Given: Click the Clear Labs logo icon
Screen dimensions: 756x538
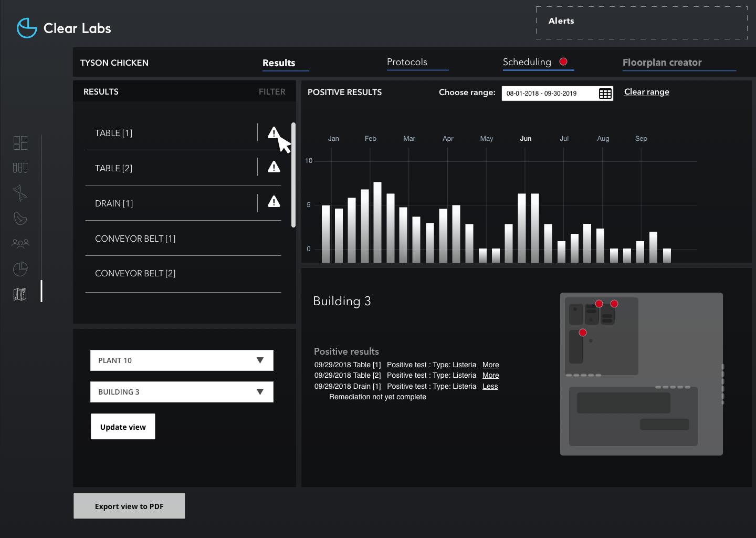Looking at the screenshot, I should point(27,28).
